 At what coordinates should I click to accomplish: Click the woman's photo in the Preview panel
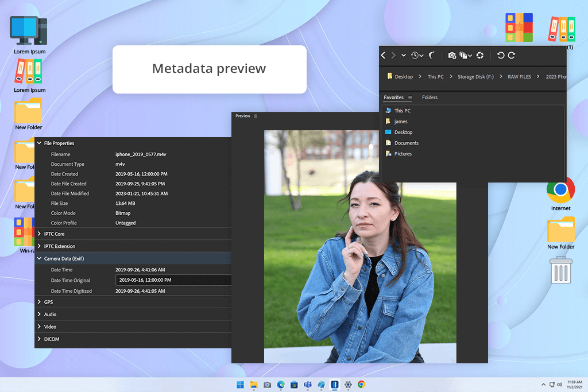pos(360,246)
